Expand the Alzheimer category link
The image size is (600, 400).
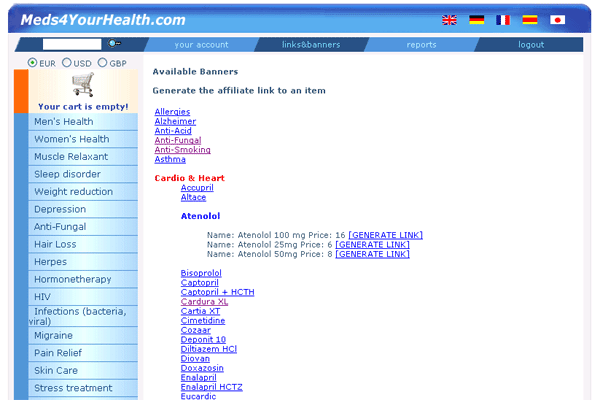(x=175, y=121)
